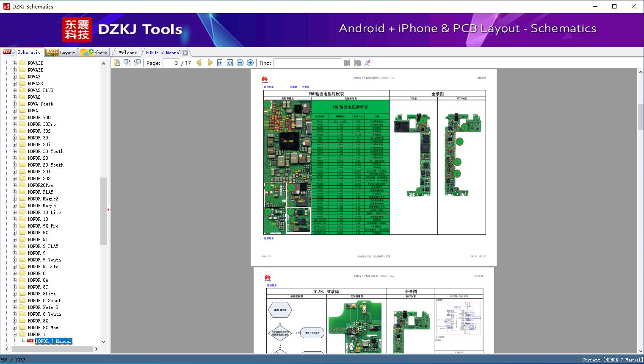Click the folder icon for HONOR Magic2
The image size is (644, 364).
coord(22,199)
